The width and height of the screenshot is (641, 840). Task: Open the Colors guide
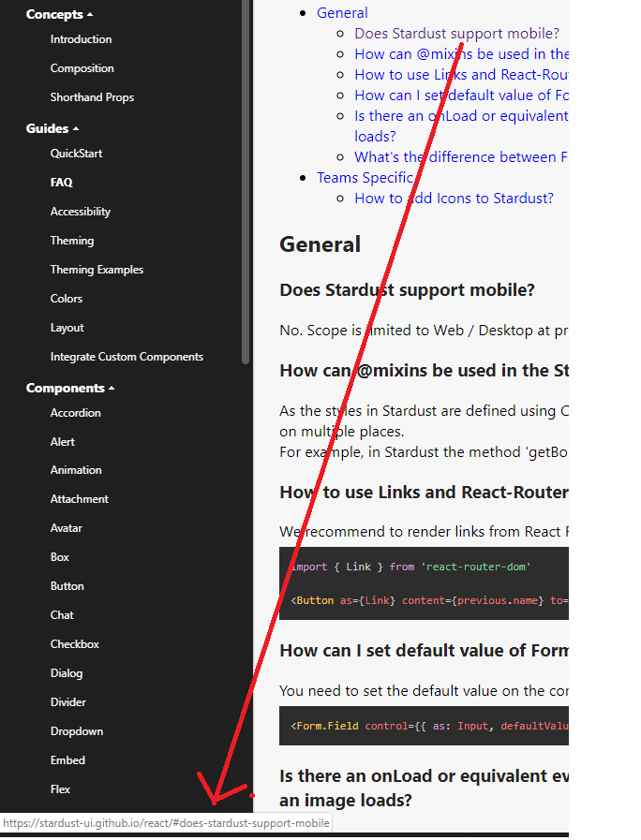coord(67,299)
